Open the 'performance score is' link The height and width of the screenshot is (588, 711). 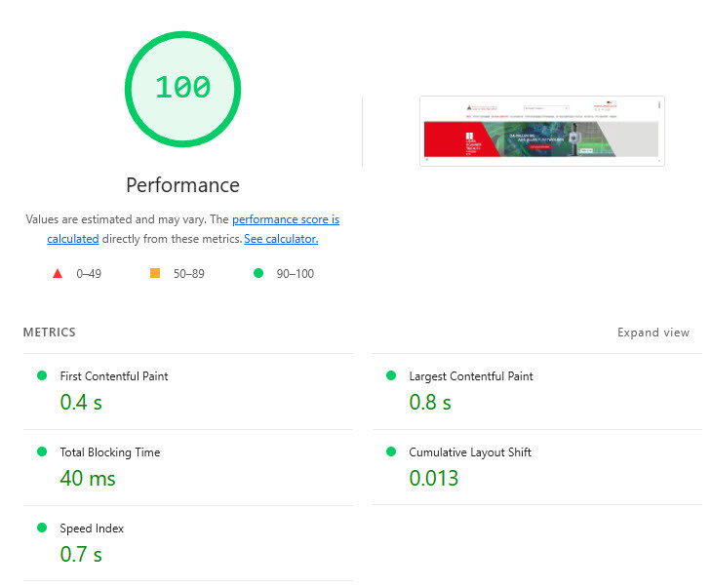coord(286,219)
